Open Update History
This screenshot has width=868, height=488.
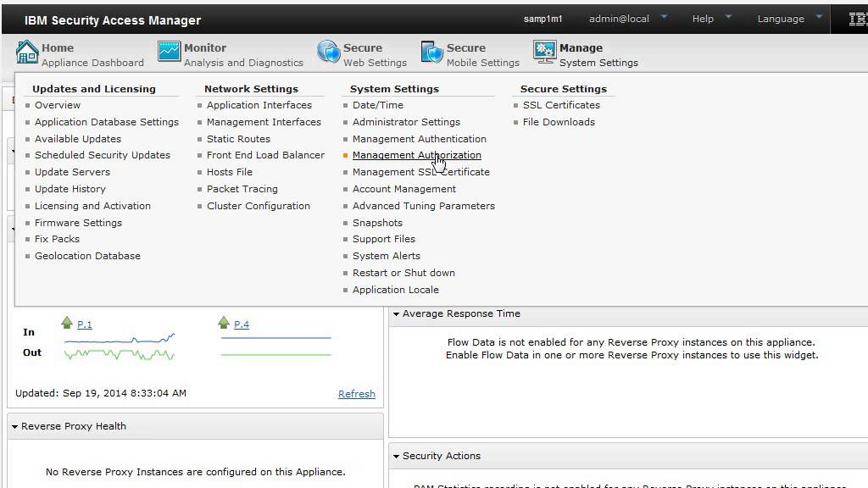(70, 189)
